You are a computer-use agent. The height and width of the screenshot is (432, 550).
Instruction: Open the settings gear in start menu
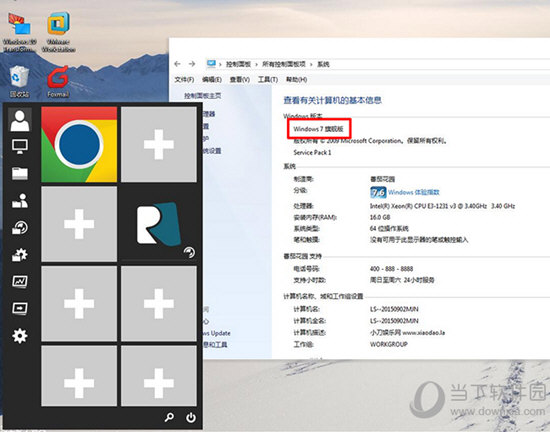click(x=20, y=336)
